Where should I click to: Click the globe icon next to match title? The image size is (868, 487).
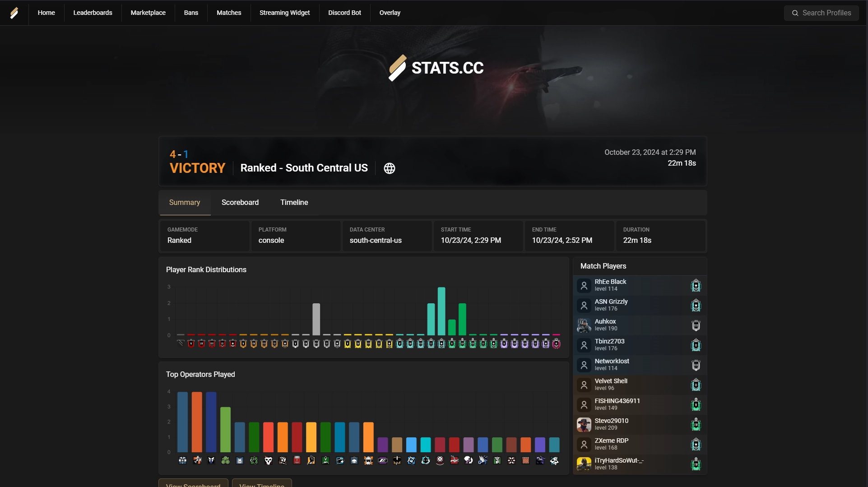[x=389, y=168]
